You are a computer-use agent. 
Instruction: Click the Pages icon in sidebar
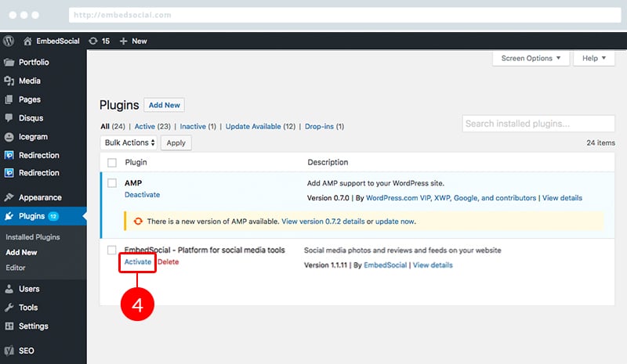(x=9, y=99)
